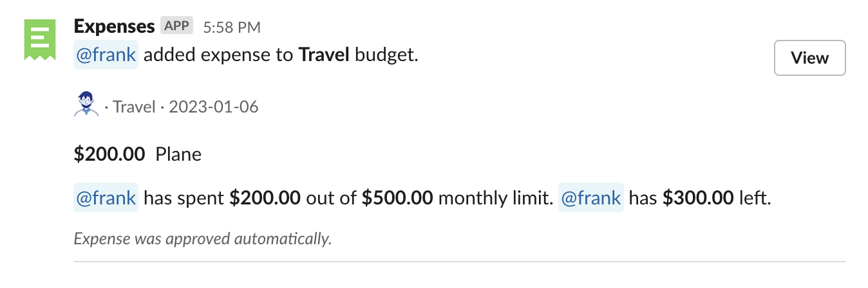This screenshot has width=868, height=288.
Task: Click the gray Travel label beside the avatar
Action: tap(134, 107)
